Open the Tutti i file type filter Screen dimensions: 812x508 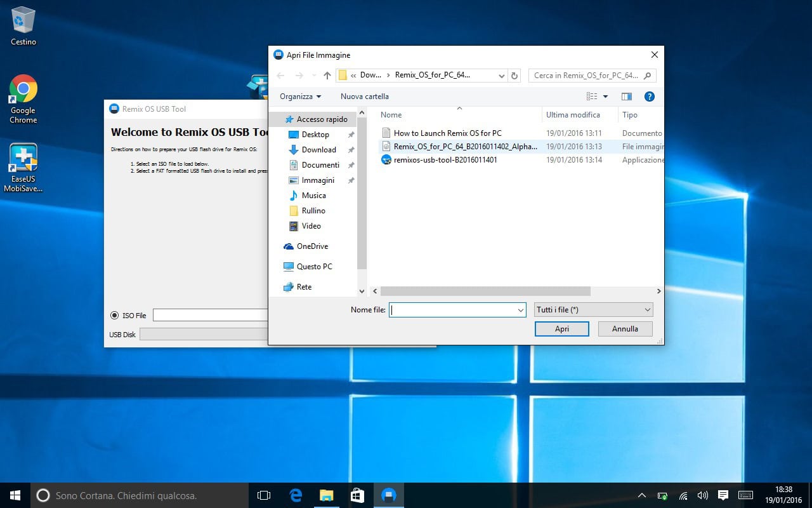coord(594,310)
